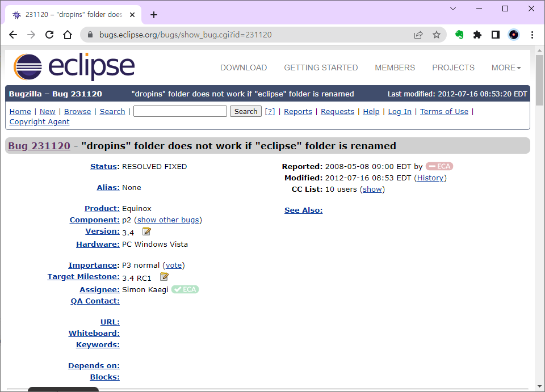Image resolution: width=545 pixels, height=392 pixels.
Task: Open the Requests link
Action: point(337,111)
